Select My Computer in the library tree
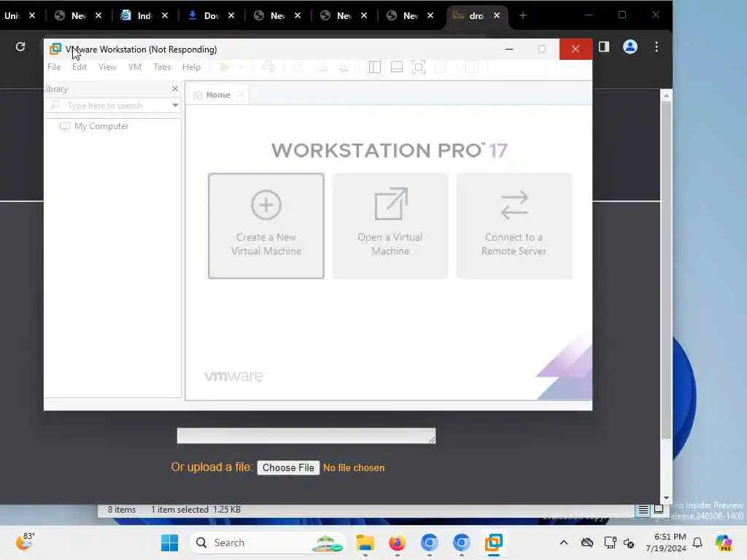This screenshot has height=560, width=747. coord(94,126)
